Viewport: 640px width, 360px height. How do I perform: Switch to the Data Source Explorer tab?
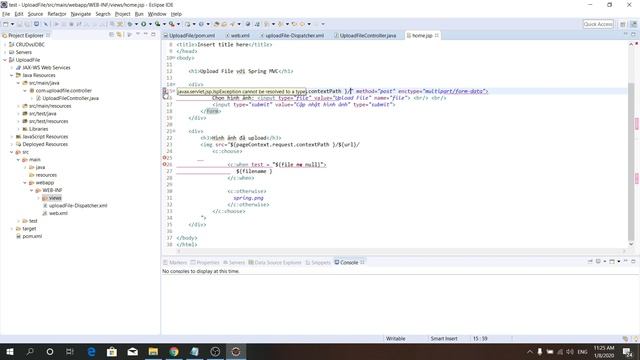[x=275, y=262]
